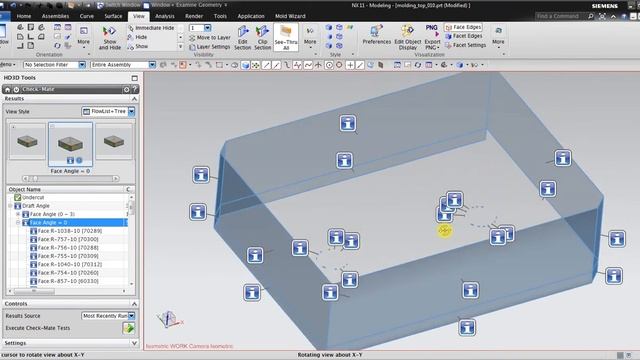
Task: Click the Export PNG icon
Action: (x=432, y=38)
